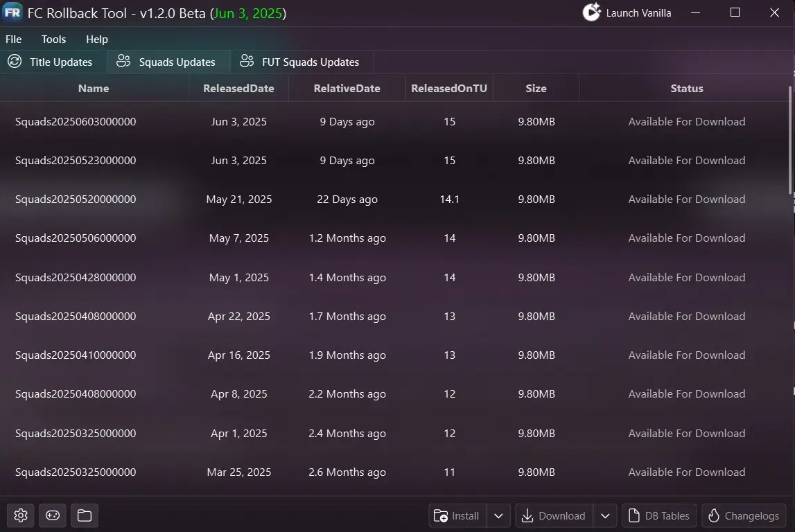Sort the list by the Name column
Image resolution: width=795 pixels, height=532 pixels.
(94, 88)
